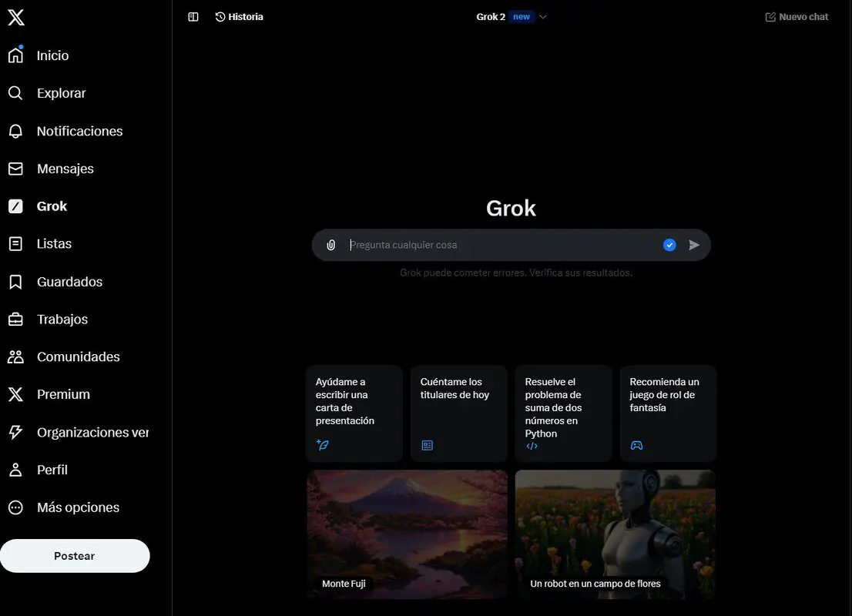Image resolution: width=852 pixels, height=616 pixels.
Task: Click the Inicio home icon
Action: pos(15,55)
